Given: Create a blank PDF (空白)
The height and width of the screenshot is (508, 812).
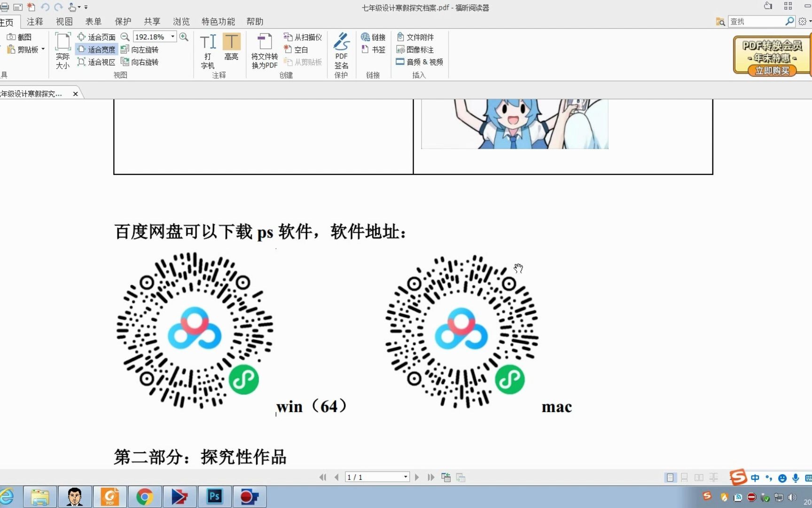Looking at the screenshot, I should pyautogui.click(x=296, y=49).
